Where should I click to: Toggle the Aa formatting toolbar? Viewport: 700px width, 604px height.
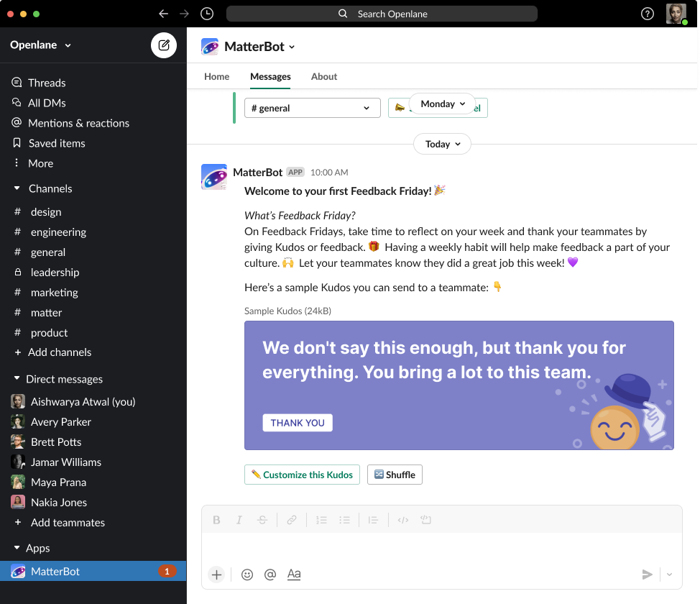point(294,575)
